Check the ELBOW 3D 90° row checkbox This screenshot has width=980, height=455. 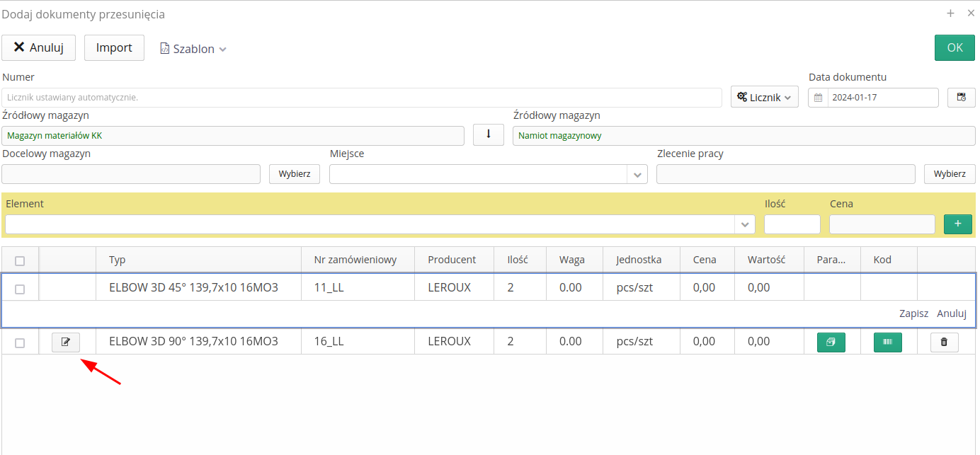[x=20, y=342]
